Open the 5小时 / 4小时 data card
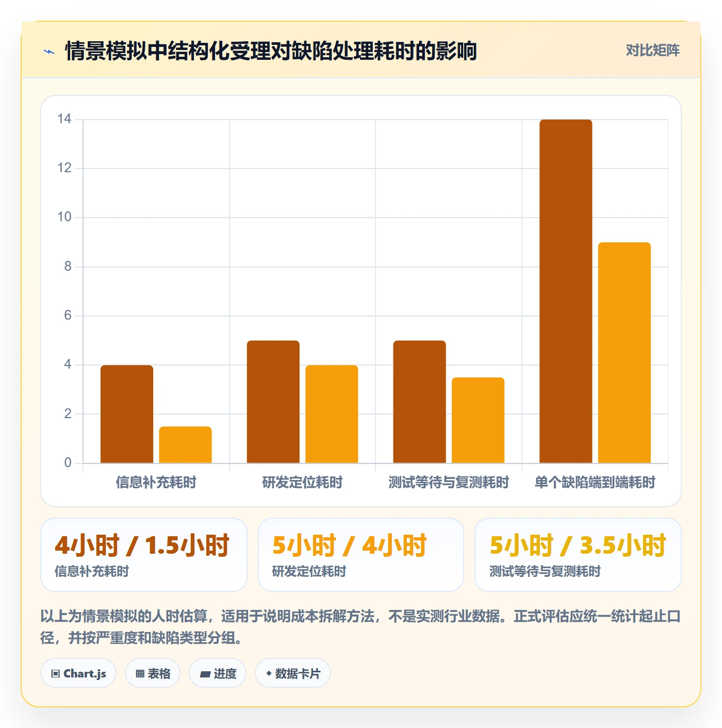This screenshot has width=722, height=728. click(361, 555)
